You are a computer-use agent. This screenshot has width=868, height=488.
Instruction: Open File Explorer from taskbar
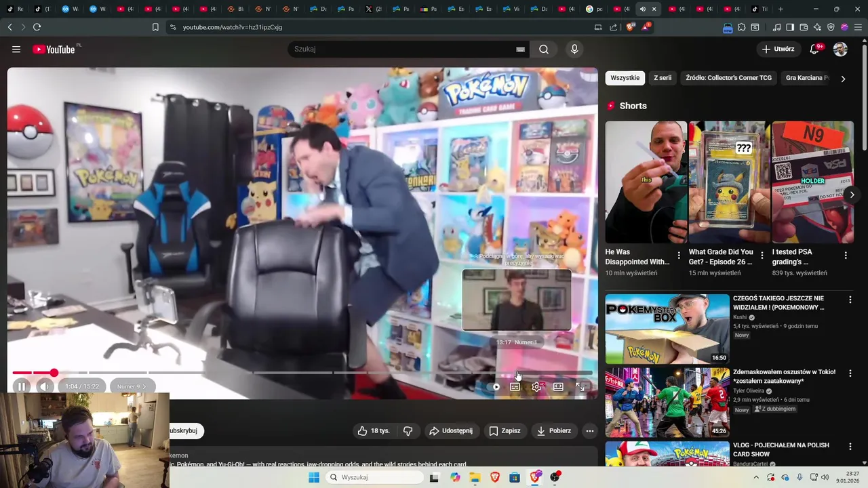[475, 477]
